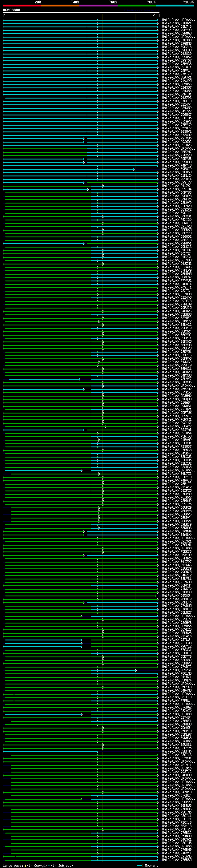197x868 pixels.
Task: Click the cyan alignment bar for UniRef100_B2BFH0
Action: click(x=50, y=751)
